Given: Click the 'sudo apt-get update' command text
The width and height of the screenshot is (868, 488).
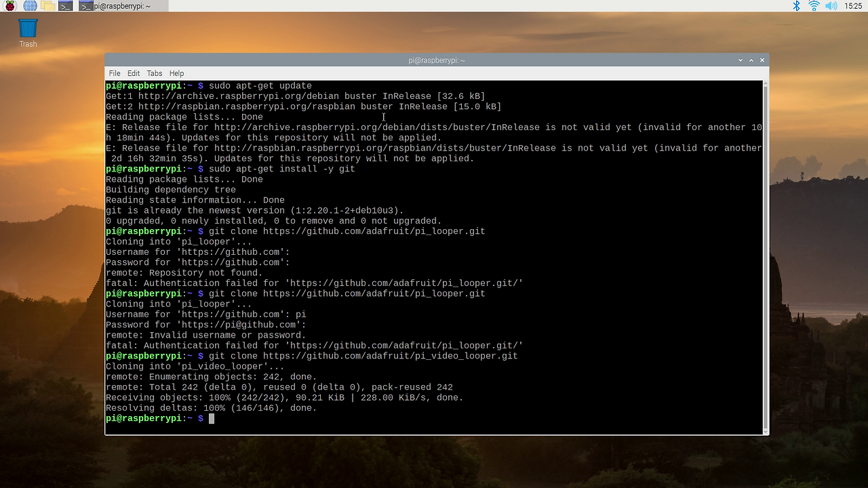Looking at the screenshot, I should (x=260, y=86).
